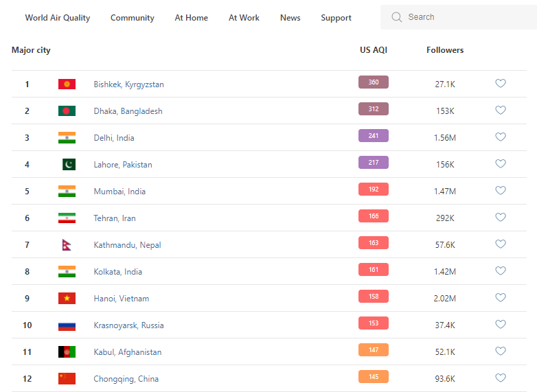Click the Kyrgyzstan flag icon
The width and height of the screenshot is (537, 392).
tap(67, 84)
